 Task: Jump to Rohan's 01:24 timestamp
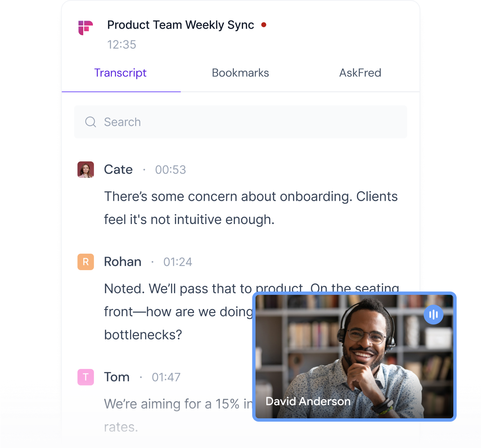pos(178,262)
